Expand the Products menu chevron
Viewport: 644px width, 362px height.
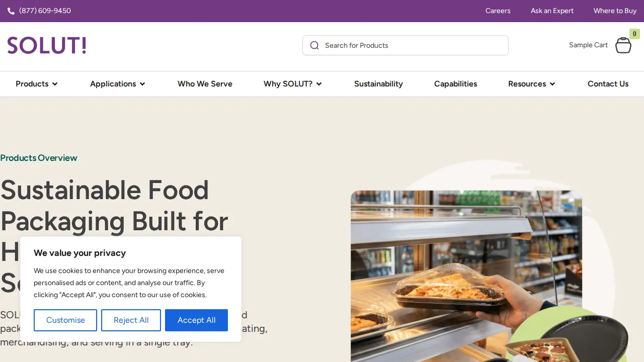[x=55, y=84]
